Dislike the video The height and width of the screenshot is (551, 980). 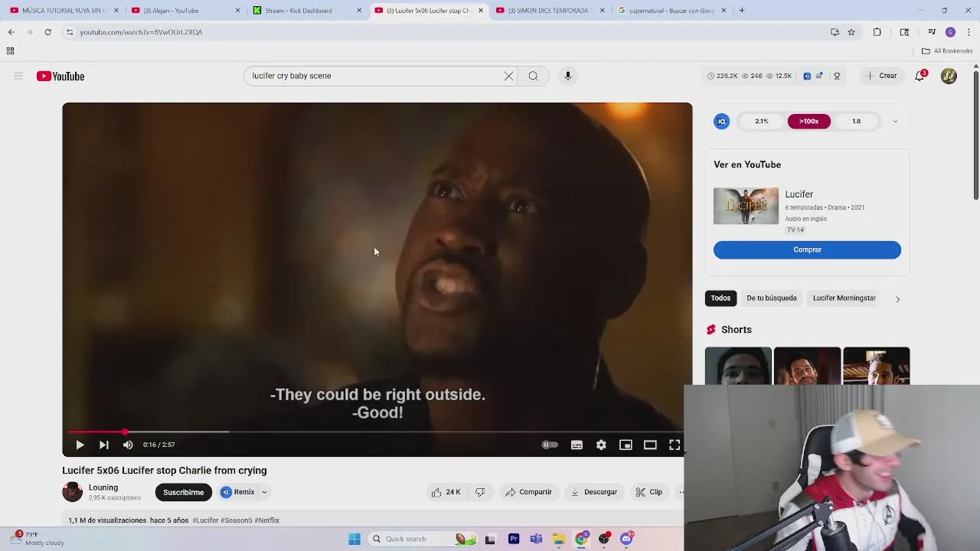[480, 492]
